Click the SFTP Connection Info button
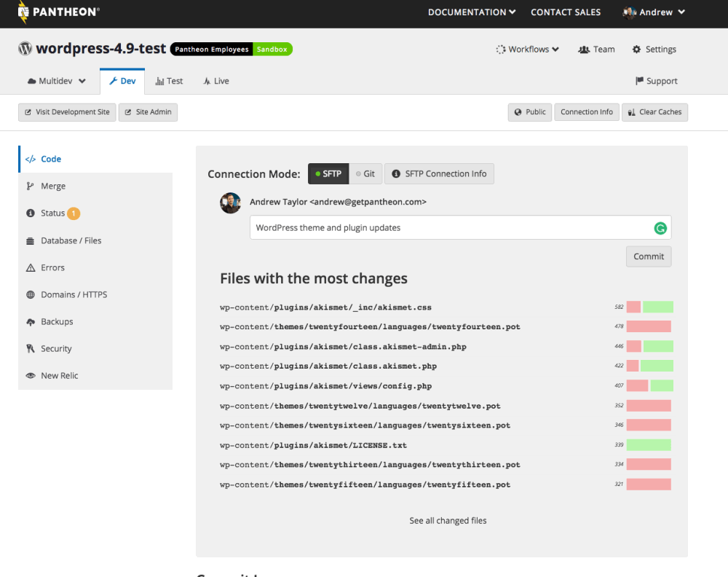The image size is (728, 577). (439, 173)
